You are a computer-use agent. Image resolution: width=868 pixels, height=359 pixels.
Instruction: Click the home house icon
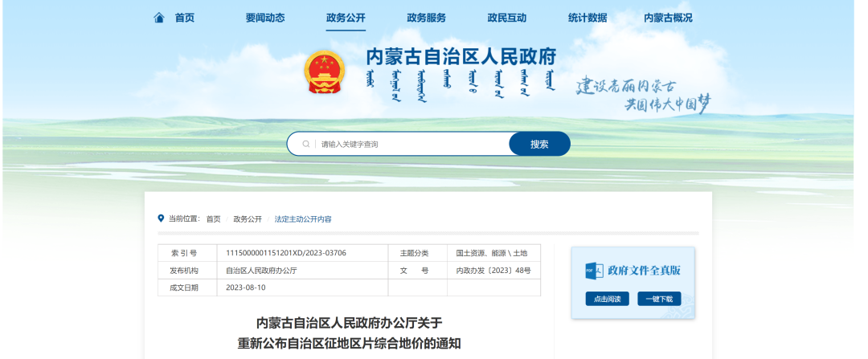click(x=159, y=18)
